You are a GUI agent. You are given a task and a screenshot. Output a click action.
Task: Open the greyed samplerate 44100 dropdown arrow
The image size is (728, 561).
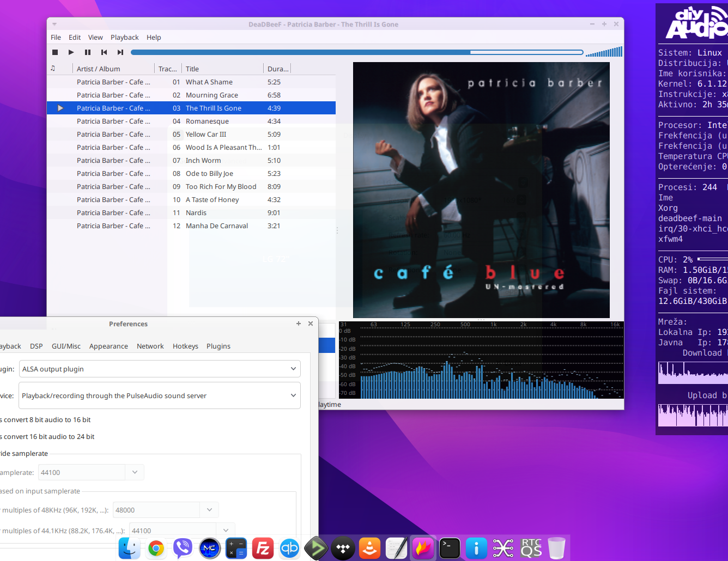(x=135, y=472)
